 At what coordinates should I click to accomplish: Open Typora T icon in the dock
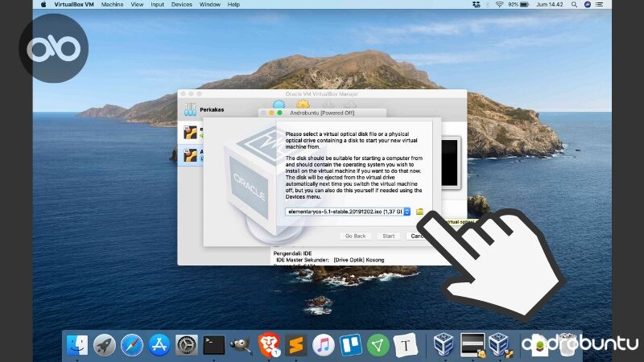(x=406, y=345)
